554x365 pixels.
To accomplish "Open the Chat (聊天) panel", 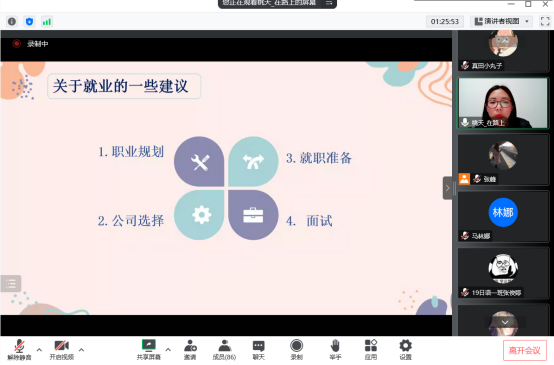I will 259,349.
